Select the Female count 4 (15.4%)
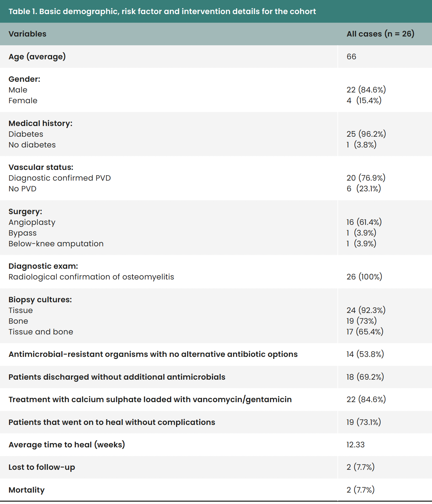Viewport: 432px width, 504px height. [x=364, y=101]
